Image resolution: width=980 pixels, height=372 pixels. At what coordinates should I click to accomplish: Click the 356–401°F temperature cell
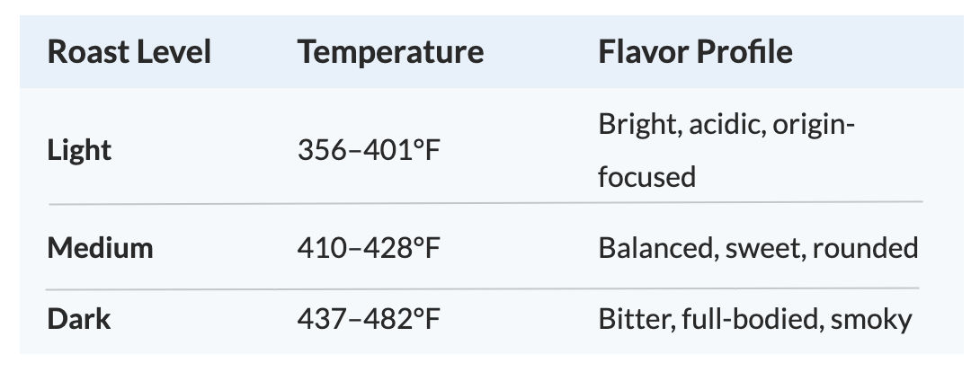click(x=369, y=150)
